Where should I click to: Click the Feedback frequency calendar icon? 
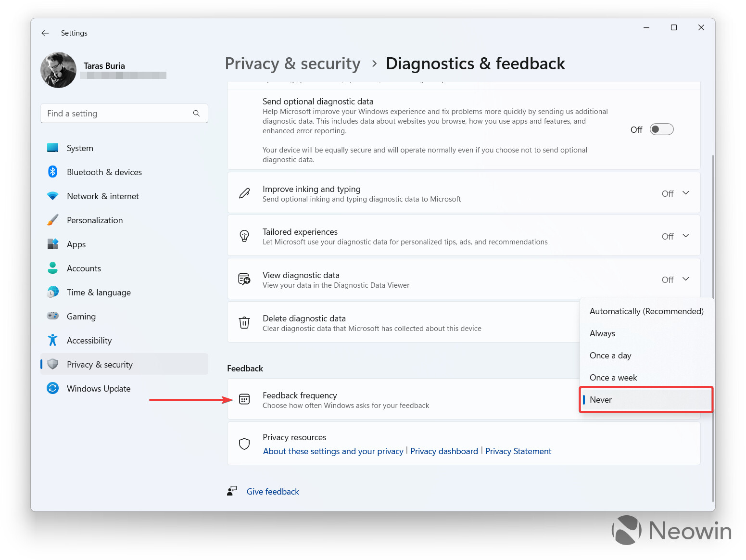(x=244, y=399)
